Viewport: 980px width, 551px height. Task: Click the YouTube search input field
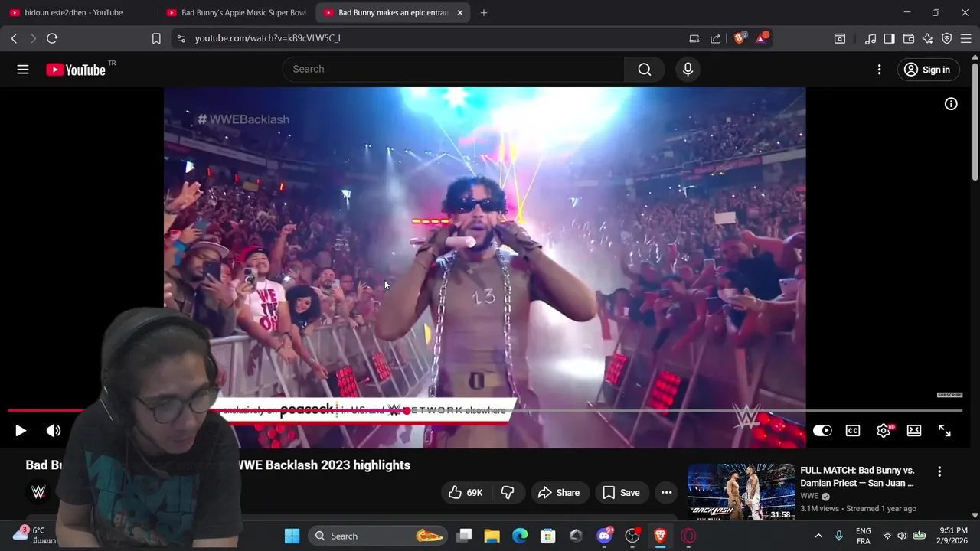point(453,70)
